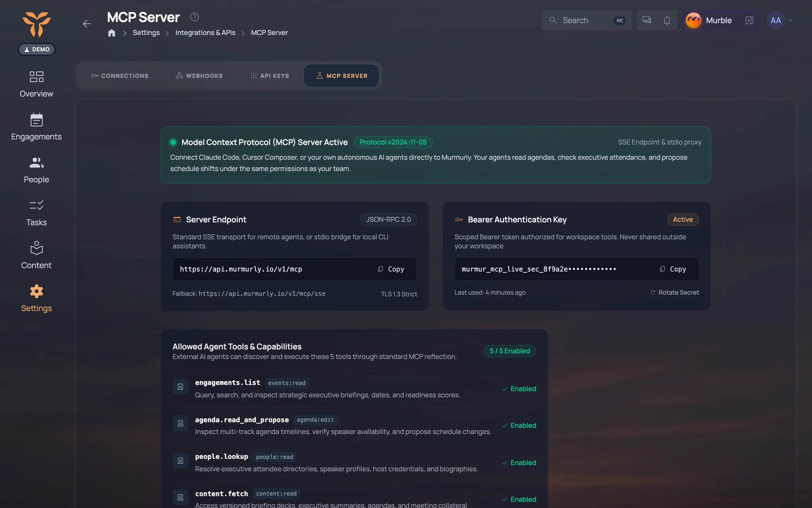Screen dimensions: 812x508
Task: Open Tasks section in sidebar
Action: [x=36, y=213]
